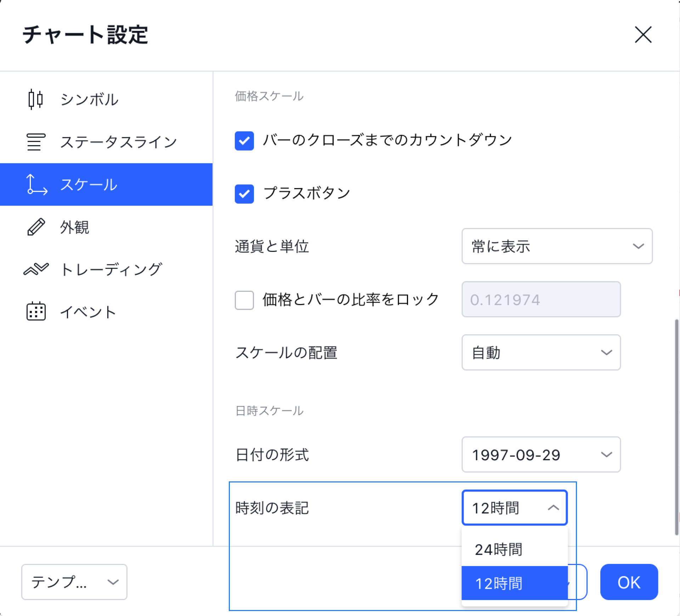The height and width of the screenshot is (616, 680).
Task: Collapse the 時刻の表記 dropdown
Action: 515,508
